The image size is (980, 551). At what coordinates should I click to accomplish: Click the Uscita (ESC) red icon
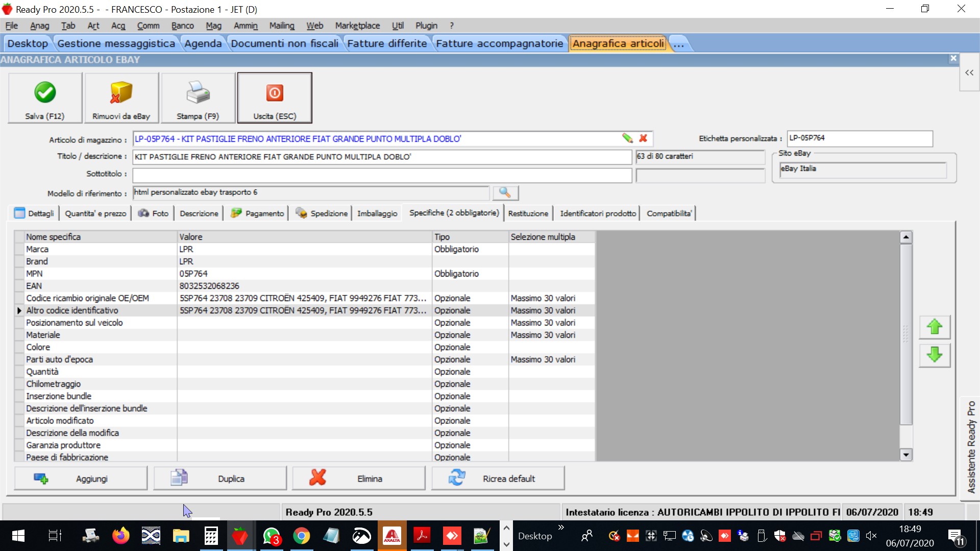tap(275, 97)
